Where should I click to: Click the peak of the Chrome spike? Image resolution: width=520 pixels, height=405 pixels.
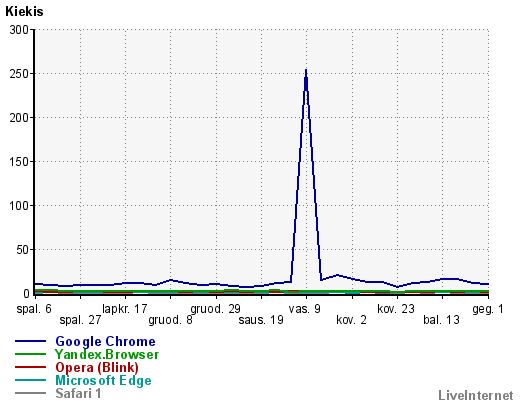pyautogui.click(x=306, y=71)
